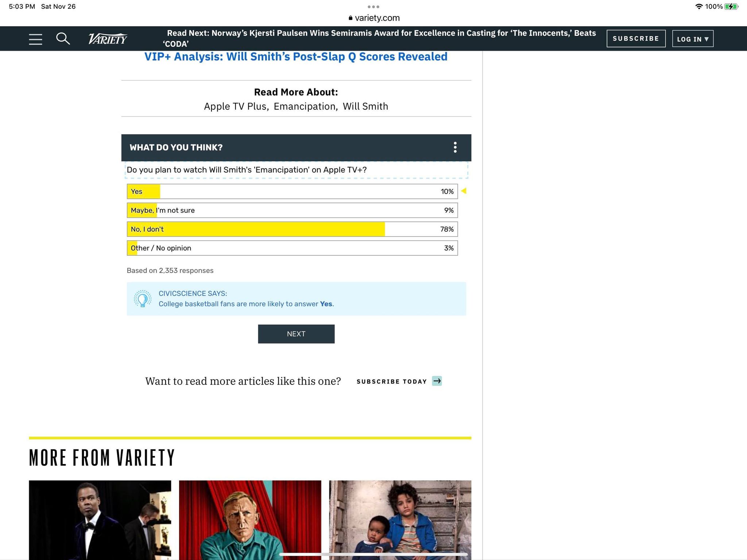Open the VIP+ Analysis Will Smith link
The width and height of the screenshot is (747, 560).
(x=296, y=57)
